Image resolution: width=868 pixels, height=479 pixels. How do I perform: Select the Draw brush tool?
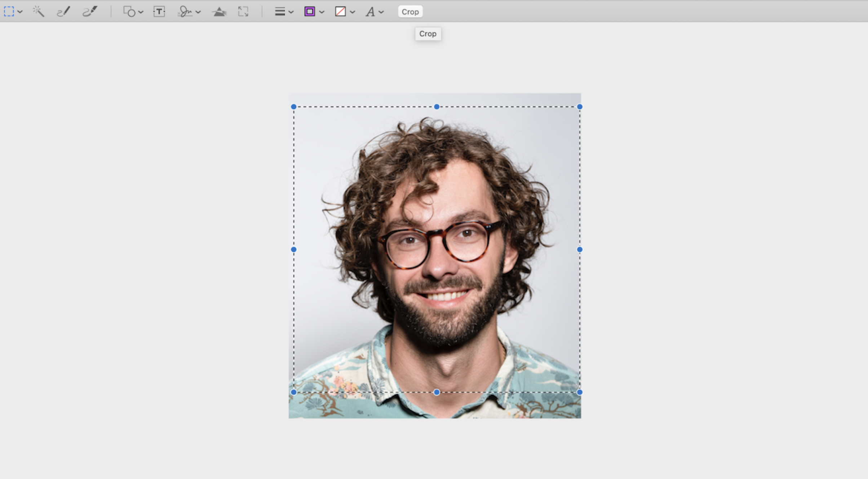(x=90, y=12)
